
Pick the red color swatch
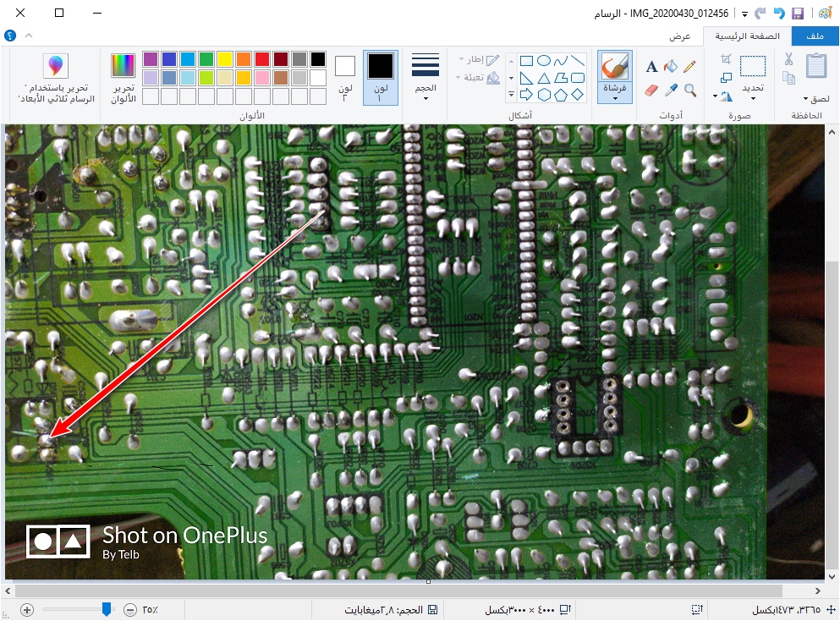(x=262, y=59)
